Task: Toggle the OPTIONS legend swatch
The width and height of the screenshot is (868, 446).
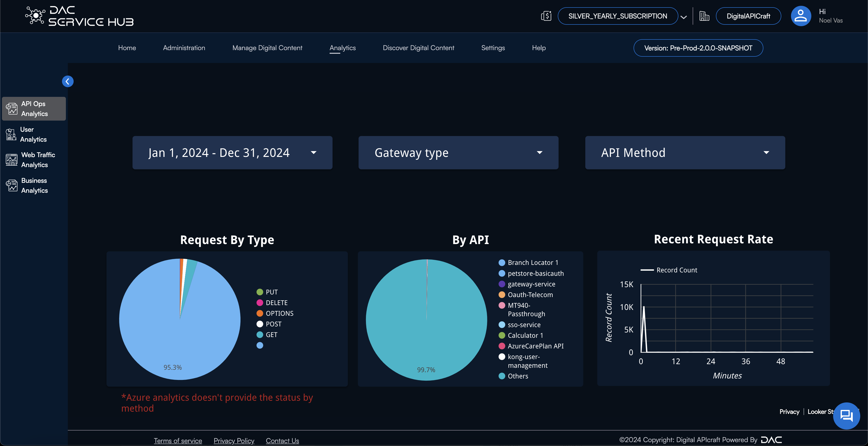Action: coord(260,313)
